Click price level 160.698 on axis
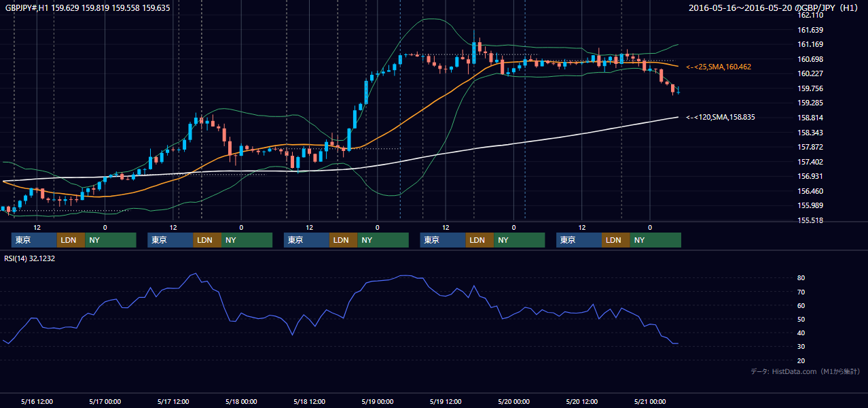Screen dimensions: 868x408 coord(810,59)
